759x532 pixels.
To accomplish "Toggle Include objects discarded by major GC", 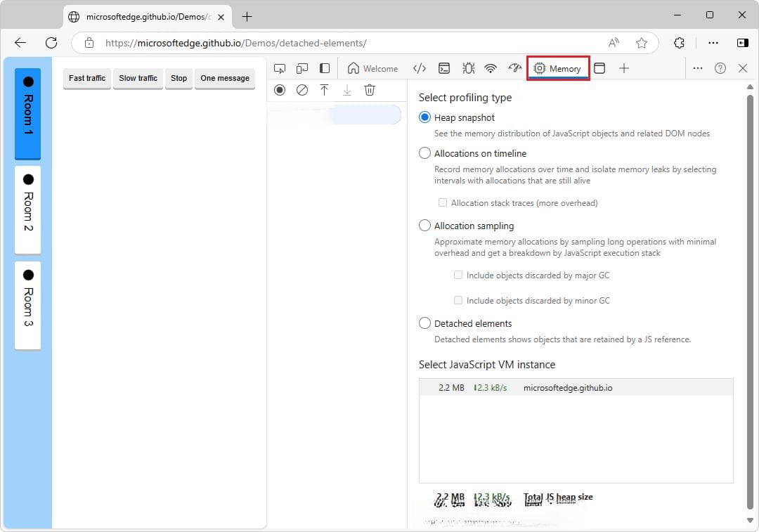I will tap(458, 275).
